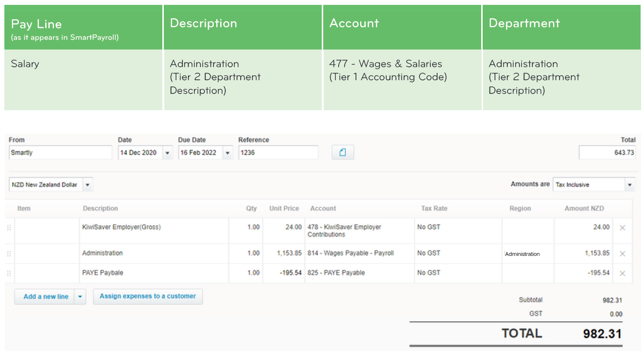Screen dimensions: 644x351
Task: Delete the PAYE Paybale line with the X icon
Action: point(623,273)
